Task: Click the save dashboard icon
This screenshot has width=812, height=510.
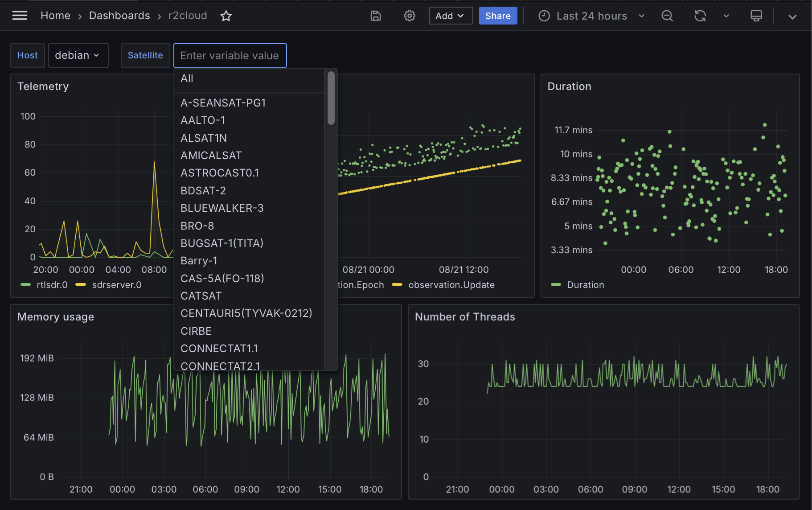Action: pyautogui.click(x=376, y=16)
